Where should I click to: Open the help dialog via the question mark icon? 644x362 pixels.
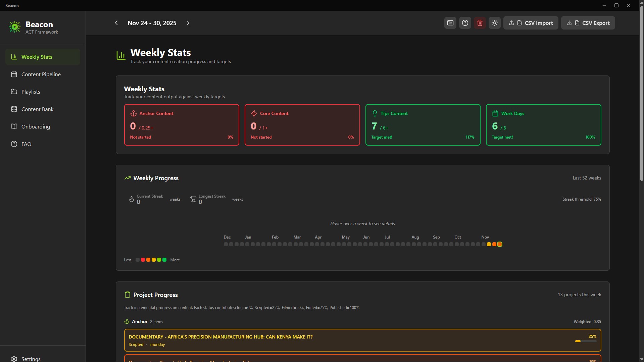tap(465, 23)
